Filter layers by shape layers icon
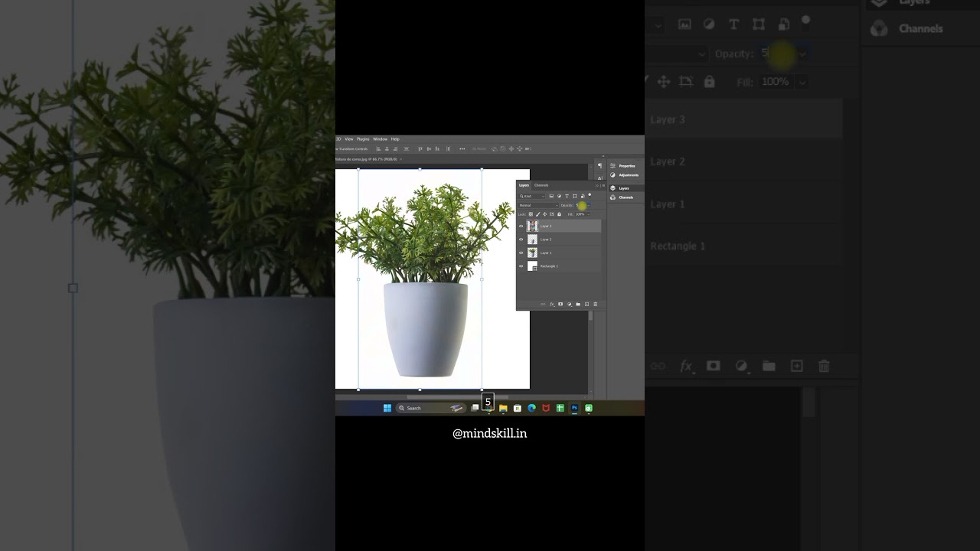The height and width of the screenshot is (551, 980). click(x=574, y=196)
